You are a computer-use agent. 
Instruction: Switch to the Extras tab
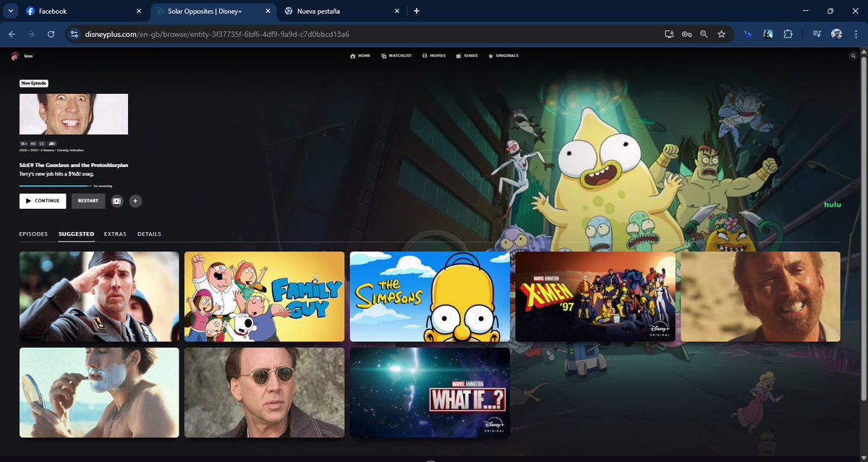click(115, 234)
